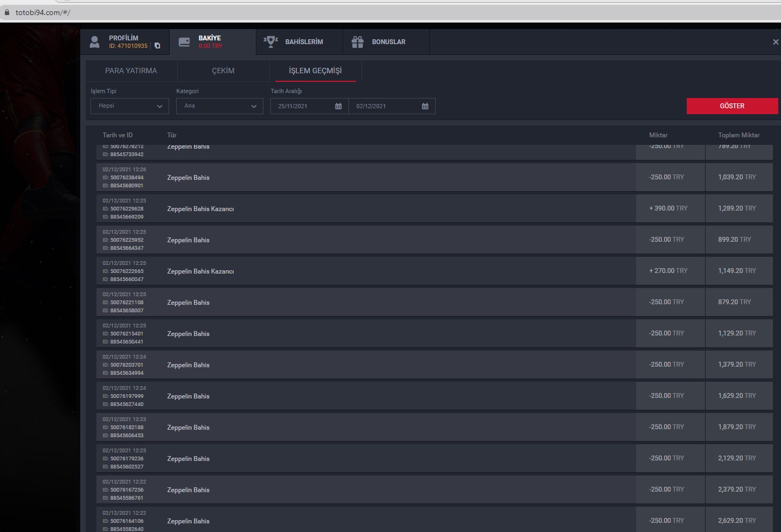Click transaction ID 50076167256
Viewport: 781px width, 532px height.
123,490
